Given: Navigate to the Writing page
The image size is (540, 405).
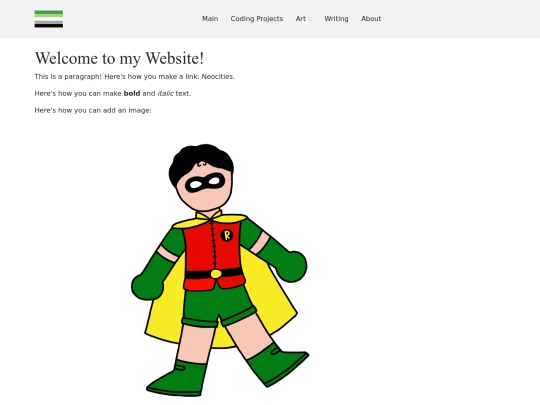Looking at the screenshot, I should [x=336, y=19].
